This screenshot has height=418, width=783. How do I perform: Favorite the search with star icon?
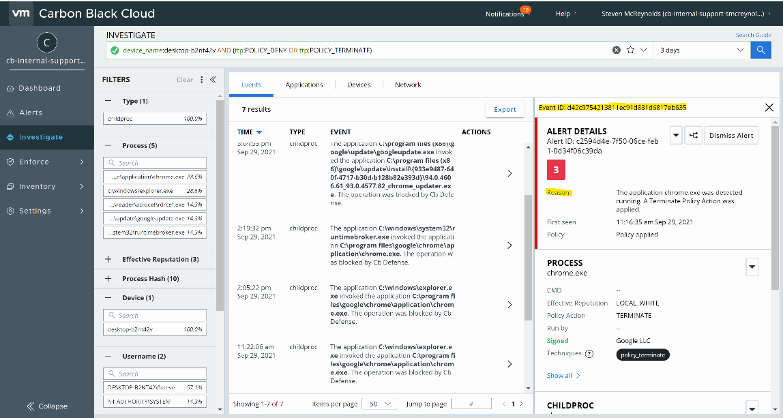(630, 50)
